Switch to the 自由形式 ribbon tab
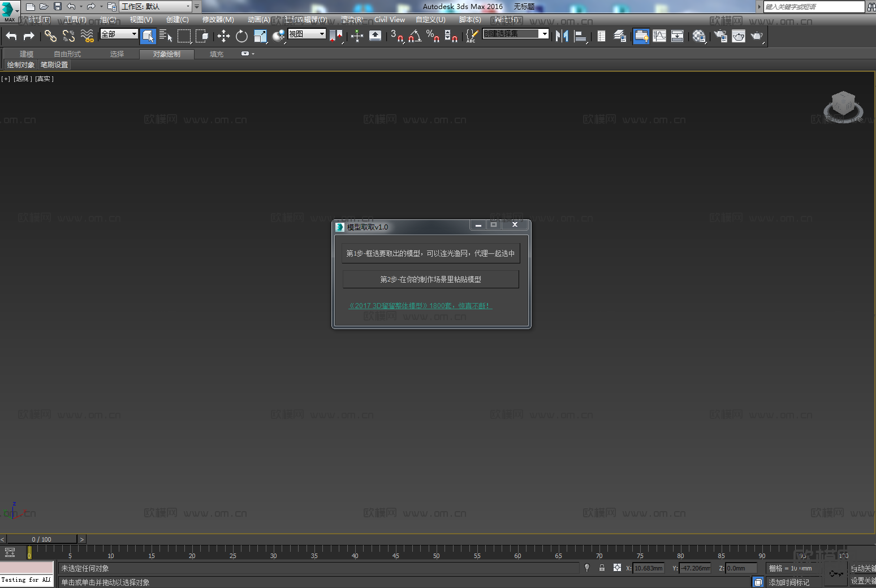This screenshot has height=588, width=876. click(67, 54)
